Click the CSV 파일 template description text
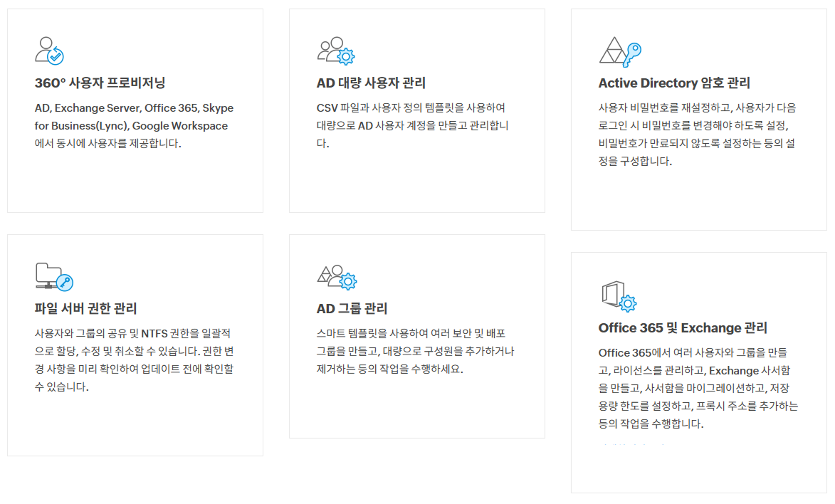 (x=412, y=126)
